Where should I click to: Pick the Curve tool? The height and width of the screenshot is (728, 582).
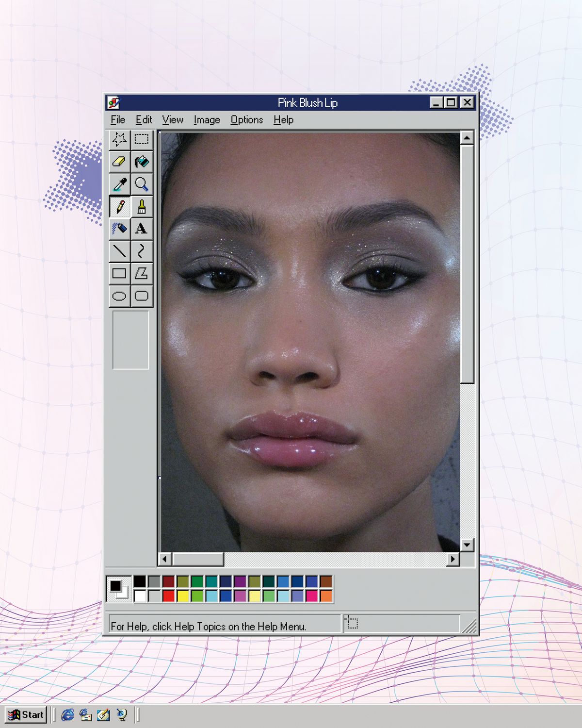pos(142,251)
